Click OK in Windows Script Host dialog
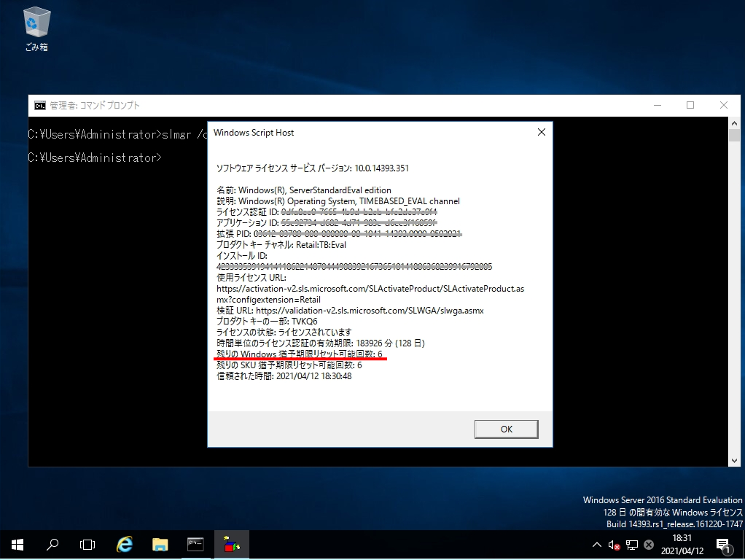 pos(506,429)
